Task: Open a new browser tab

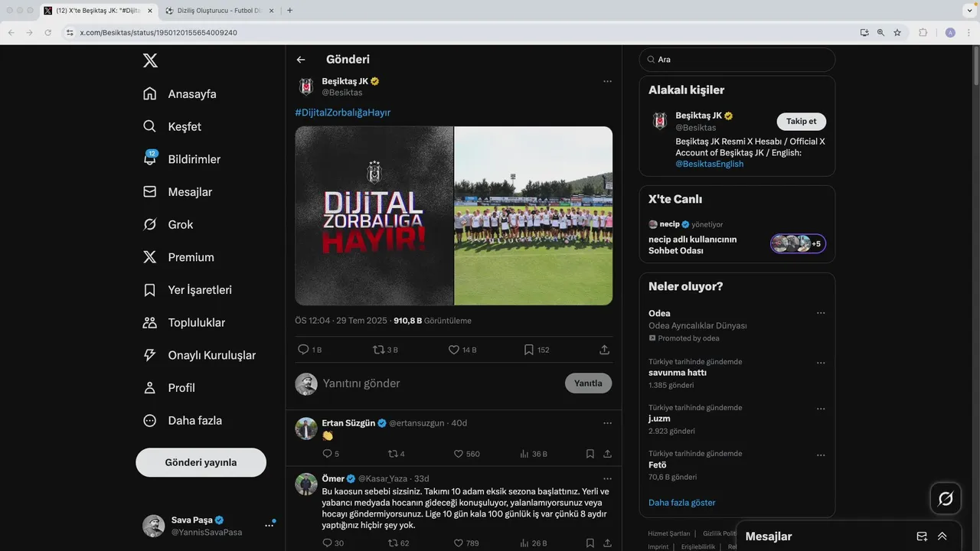Action: (x=289, y=11)
